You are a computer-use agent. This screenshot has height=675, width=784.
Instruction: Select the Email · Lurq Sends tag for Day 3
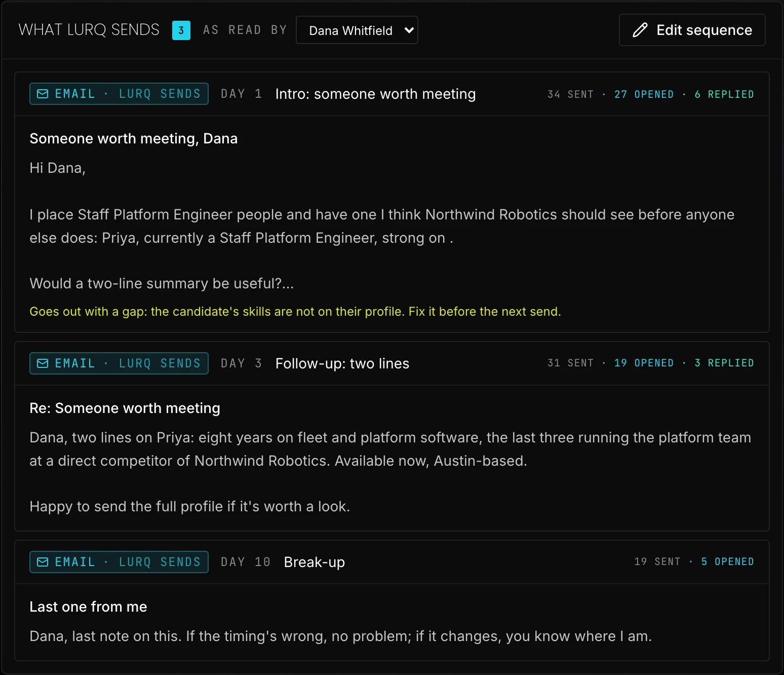(119, 363)
